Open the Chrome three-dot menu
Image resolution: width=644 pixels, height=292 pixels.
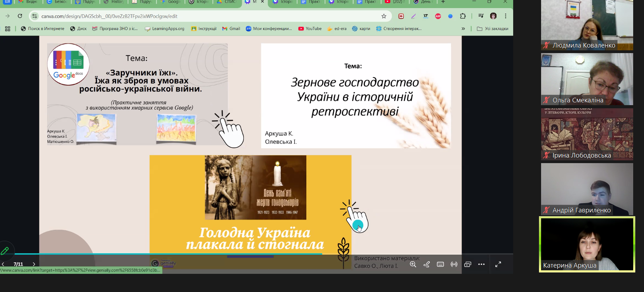point(506,16)
